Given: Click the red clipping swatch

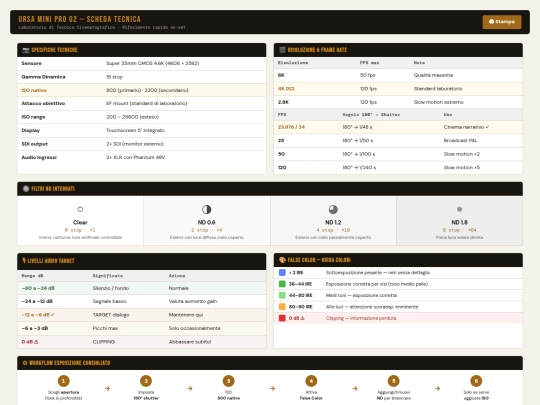Looking at the screenshot, I should (282, 318).
